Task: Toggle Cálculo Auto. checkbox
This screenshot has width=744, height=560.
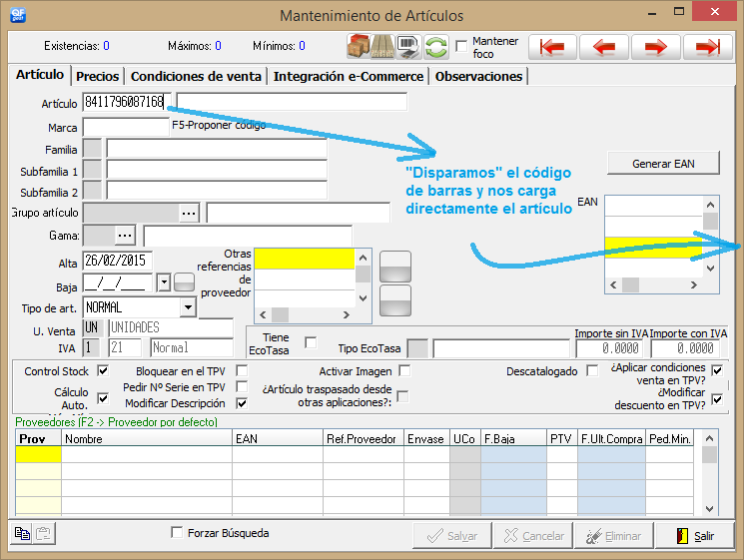Action: click(103, 398)
